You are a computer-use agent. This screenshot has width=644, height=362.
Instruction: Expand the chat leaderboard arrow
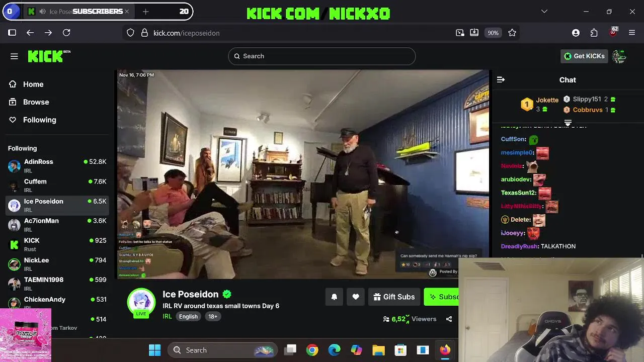tap(568, 123)
